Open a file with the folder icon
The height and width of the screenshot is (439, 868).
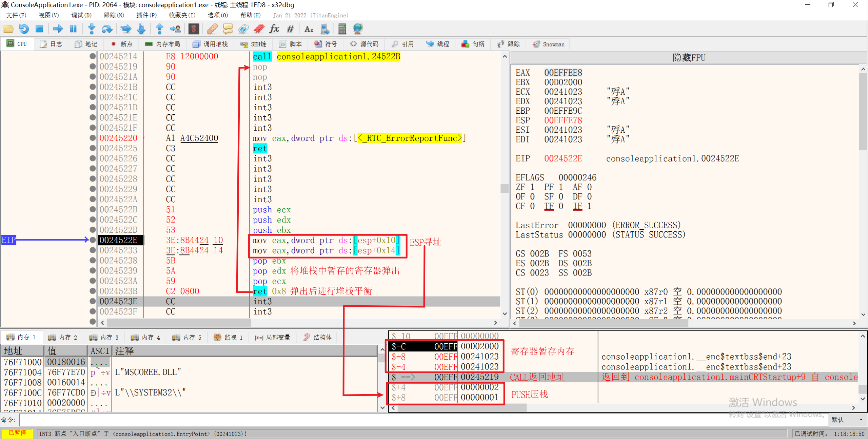tap(8, 29)
